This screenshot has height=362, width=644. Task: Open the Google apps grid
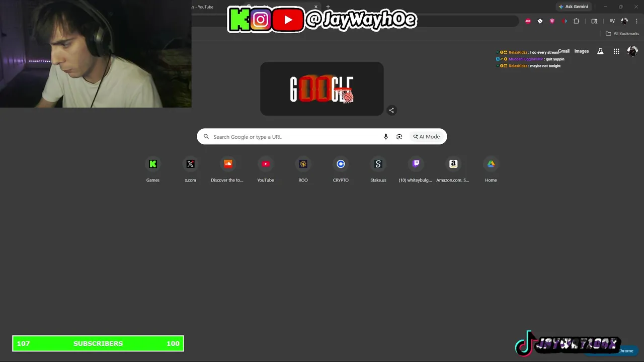616,51
